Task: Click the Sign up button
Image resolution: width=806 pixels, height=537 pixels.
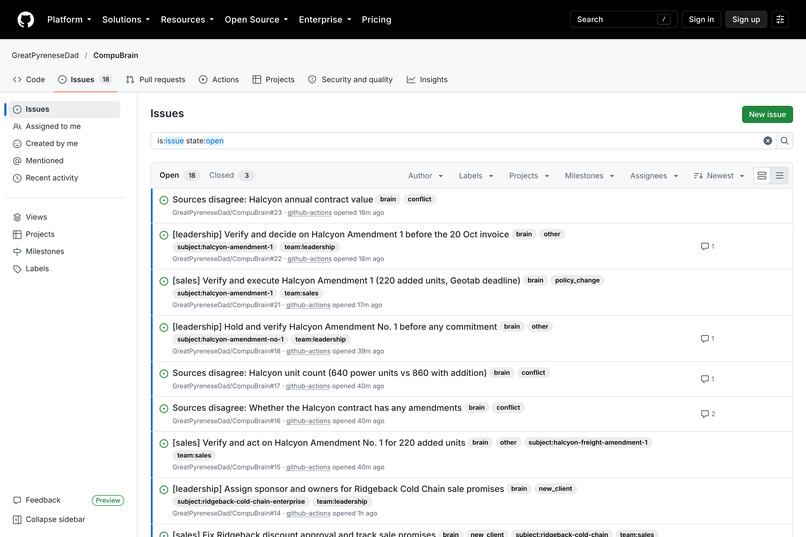Action: click(x=746, y=20)
